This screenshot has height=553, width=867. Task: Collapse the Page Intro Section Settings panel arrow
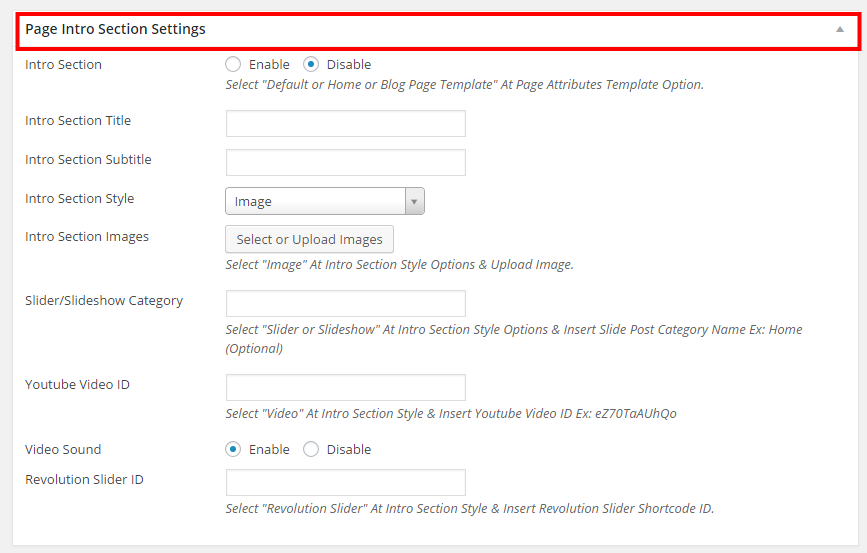[839, 29]
